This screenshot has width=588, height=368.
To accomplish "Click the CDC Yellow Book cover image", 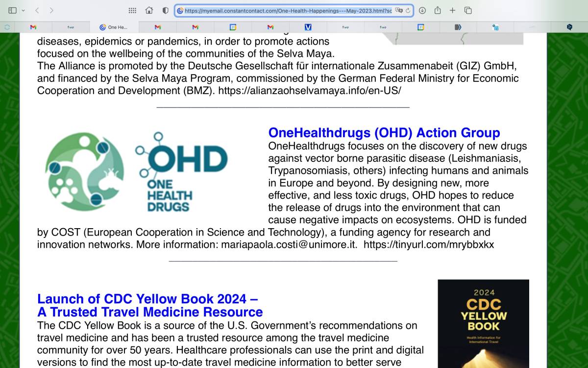I will coord(483,324).
